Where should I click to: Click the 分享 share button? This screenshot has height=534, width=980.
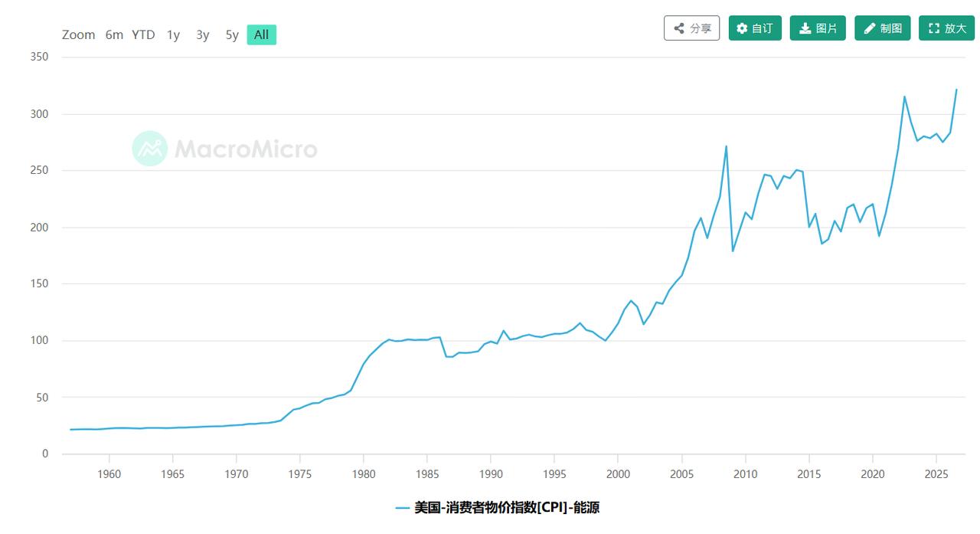pyautogui.click(x=691, y=28)
